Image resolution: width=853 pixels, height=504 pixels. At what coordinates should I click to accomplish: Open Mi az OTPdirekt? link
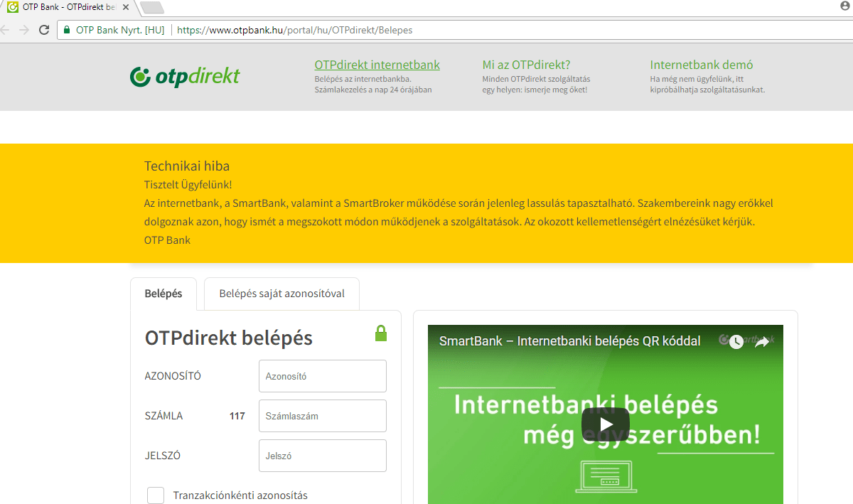(526, 65)
